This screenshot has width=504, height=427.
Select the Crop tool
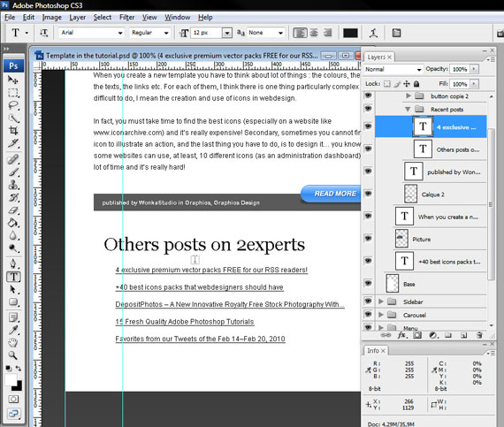(13, 131)
